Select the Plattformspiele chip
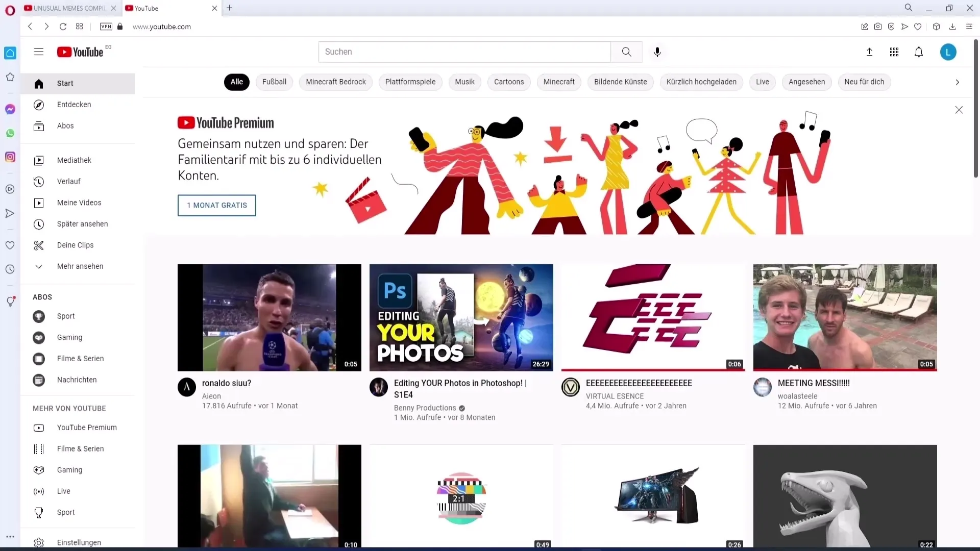This screenshot has height=551, width=980. [410, 82]
